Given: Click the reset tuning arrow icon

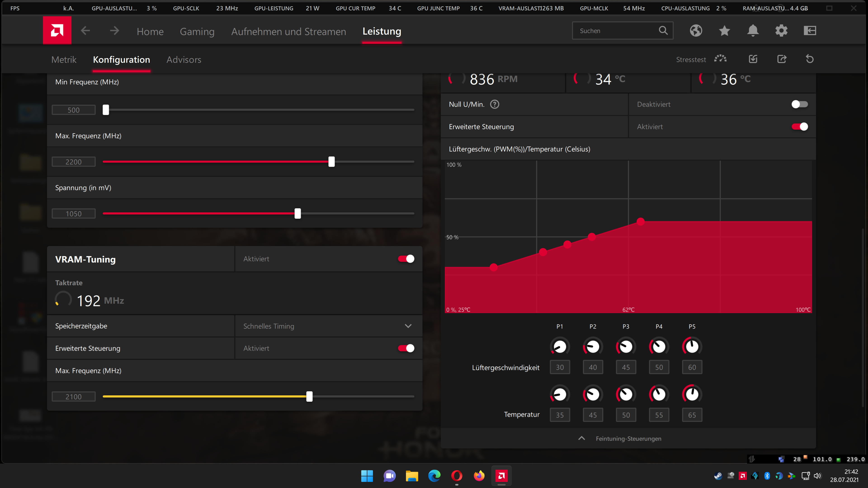Looking at the screenshot, I should click(809, 59).
